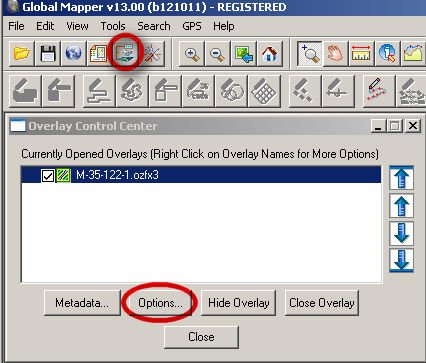Open Configuration with the wrench icon
This screenshot has width=426, height=363.
[152, 53]
